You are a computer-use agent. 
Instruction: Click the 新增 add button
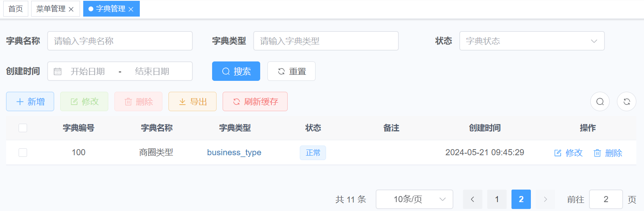30,101
